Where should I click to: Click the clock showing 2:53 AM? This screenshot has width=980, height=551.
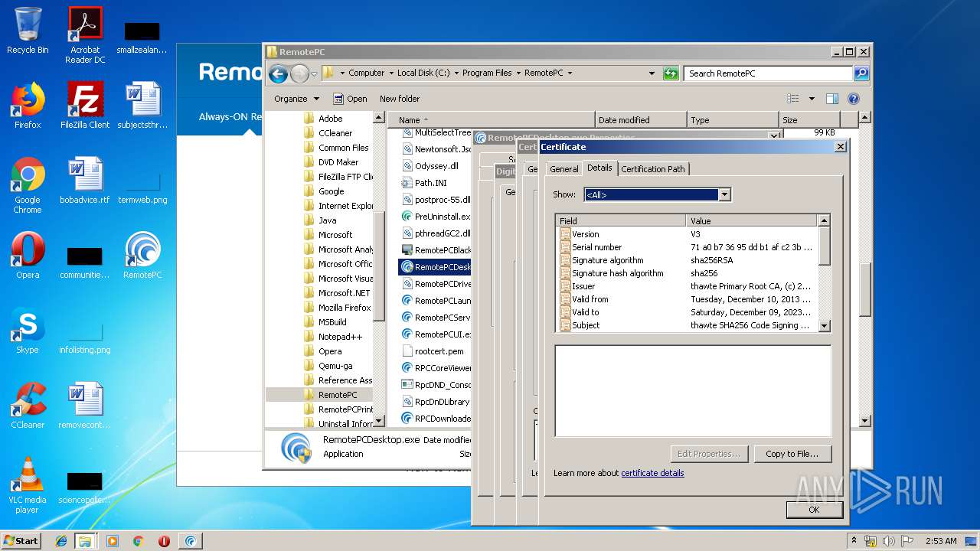coord(940,541)
